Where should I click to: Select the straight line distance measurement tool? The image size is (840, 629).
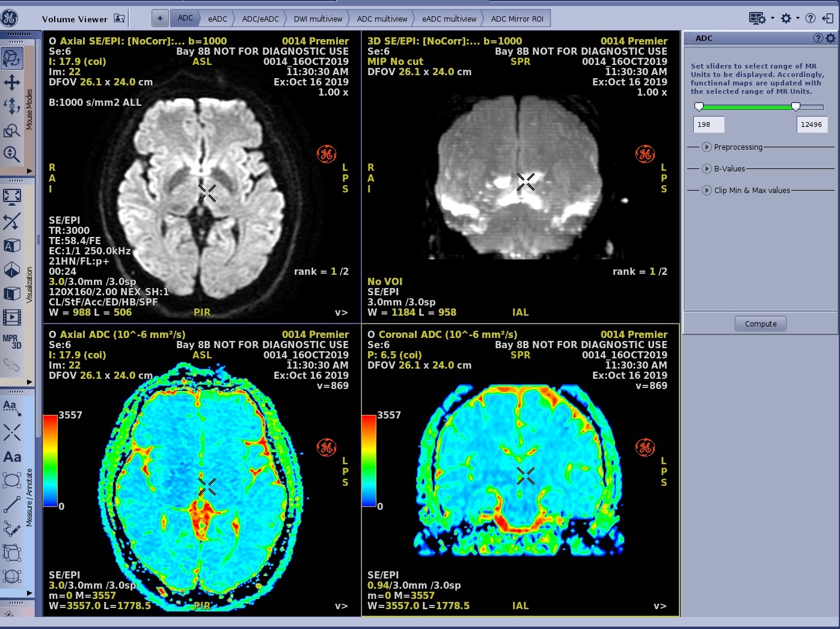point(12,505)
